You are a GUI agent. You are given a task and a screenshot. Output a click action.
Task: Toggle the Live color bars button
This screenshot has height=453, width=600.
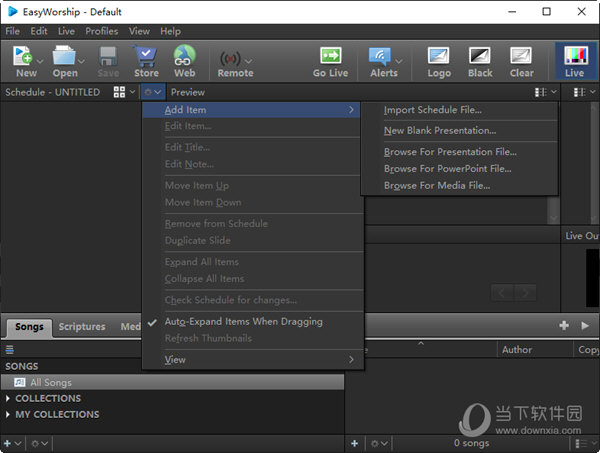point(576,61)
